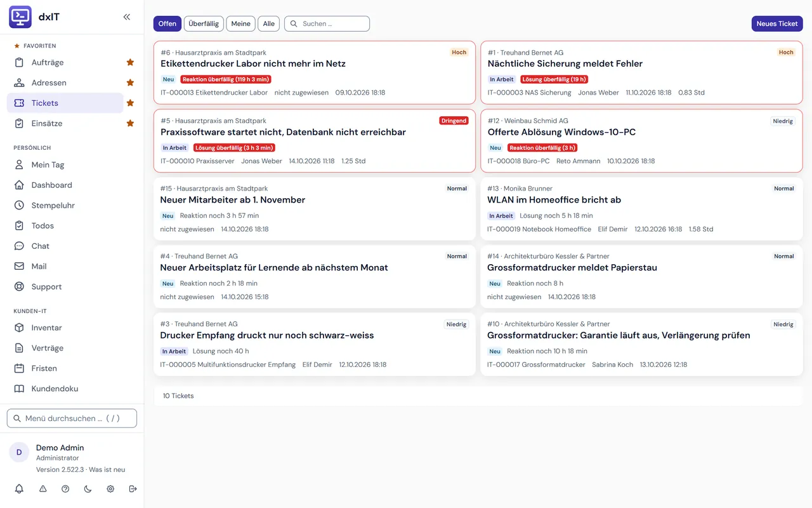Click the Stempeluhr clock icon
The height and width of the screenshot is (508, 812).
19,205
